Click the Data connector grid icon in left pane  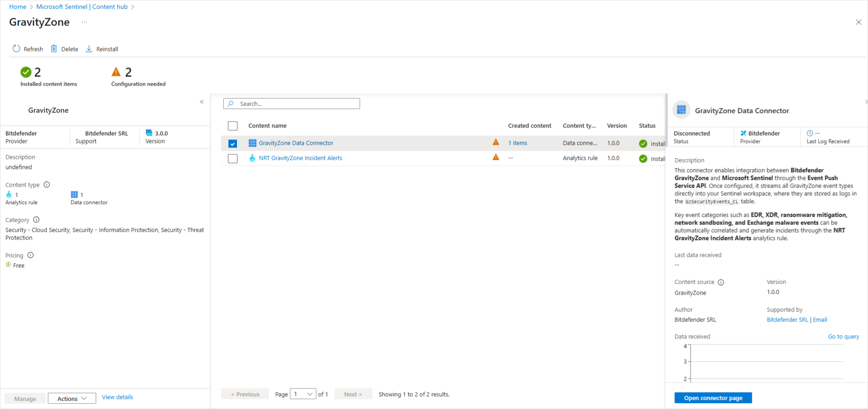[x=74, y=194]
